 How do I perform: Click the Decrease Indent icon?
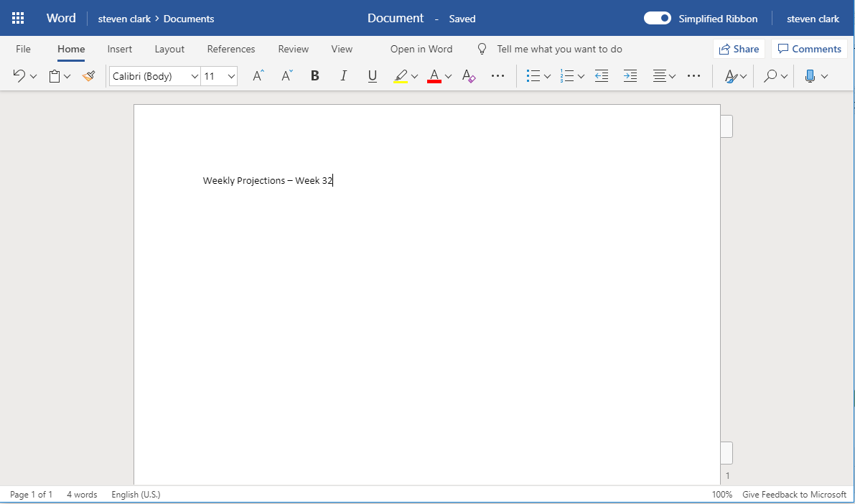click(x=602, y=76)
